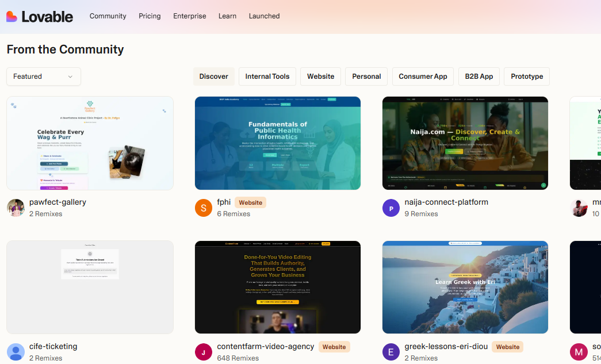601x364 pixels.
Task: Open the greek-lessons-eri-diou thumbnail
Action: 465,288
